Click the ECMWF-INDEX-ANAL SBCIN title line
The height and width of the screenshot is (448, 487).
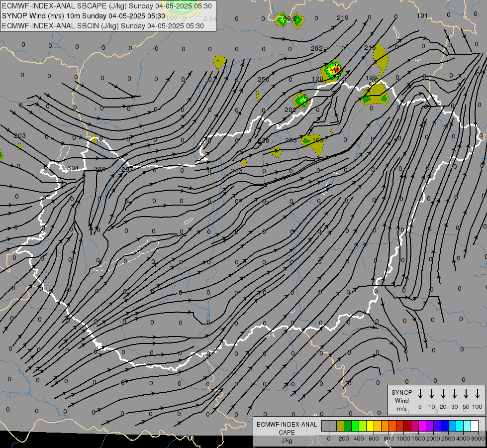(x=103, y=26)
